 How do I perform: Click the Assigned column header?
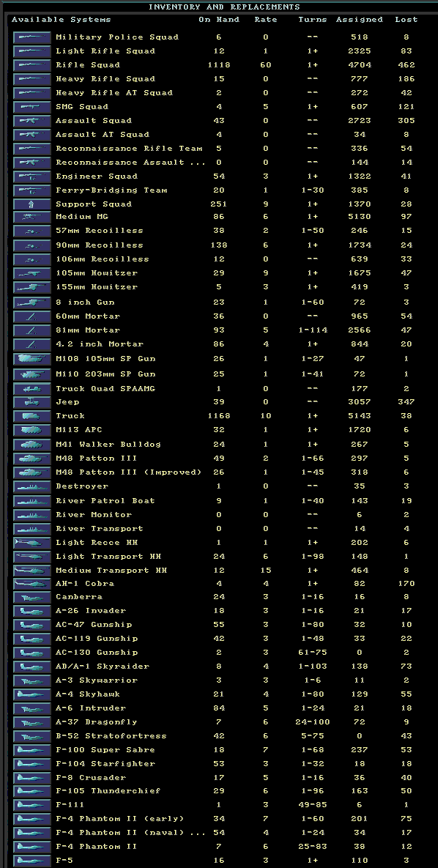pyautogui.click(x=360, y=19)
